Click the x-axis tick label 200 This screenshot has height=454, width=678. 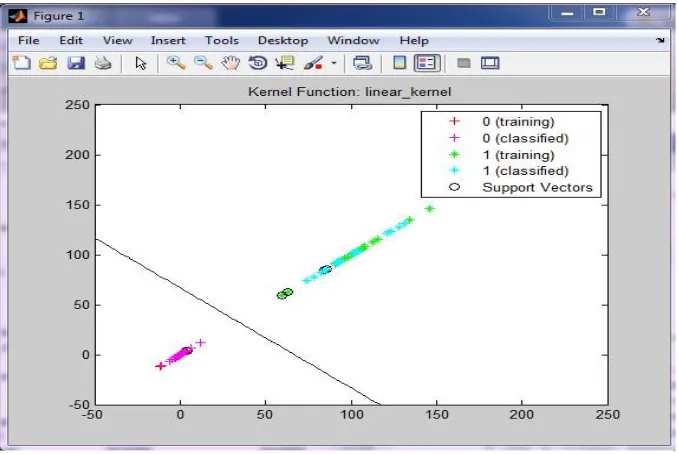[x=521, y=415]
